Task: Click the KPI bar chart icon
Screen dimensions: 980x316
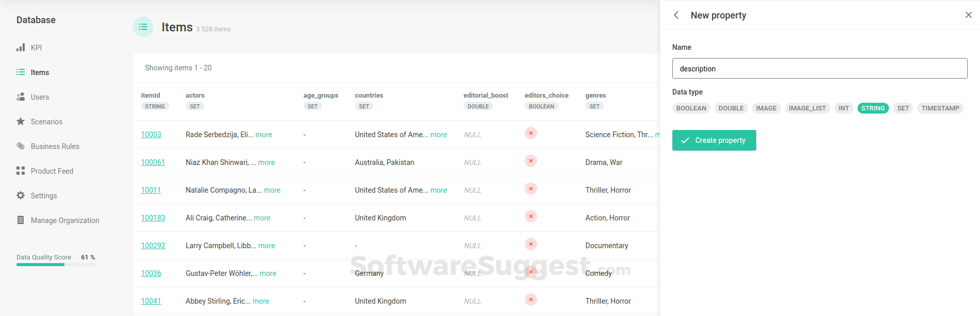Action: (21, 48)
